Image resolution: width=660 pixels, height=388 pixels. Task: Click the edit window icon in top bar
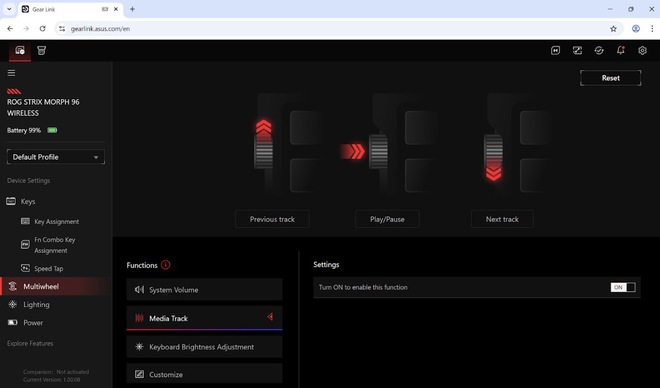(577, 50)
